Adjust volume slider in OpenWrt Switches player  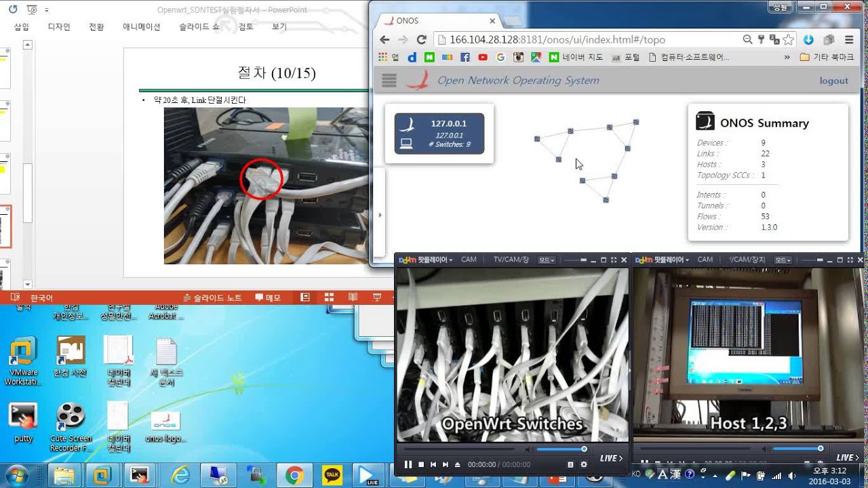(x=561, y=449)
